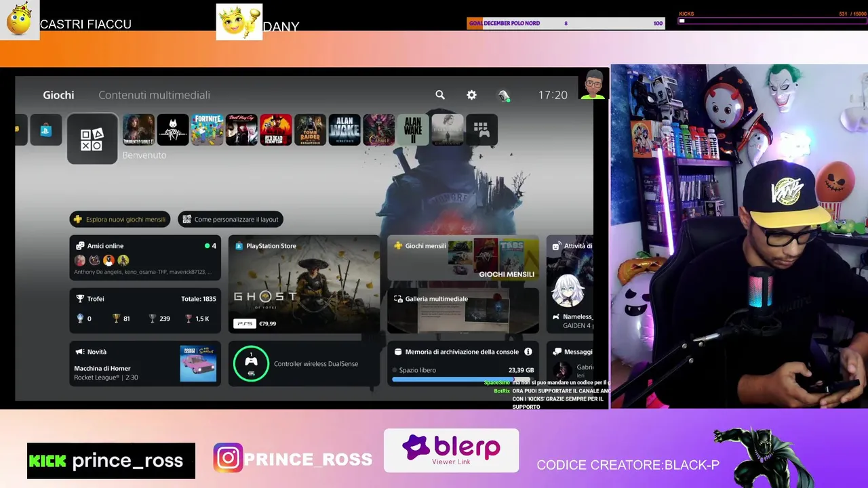The image size is (868, 488).
Task: Click the 17:20 clock
Action: (x=553, y=96)
